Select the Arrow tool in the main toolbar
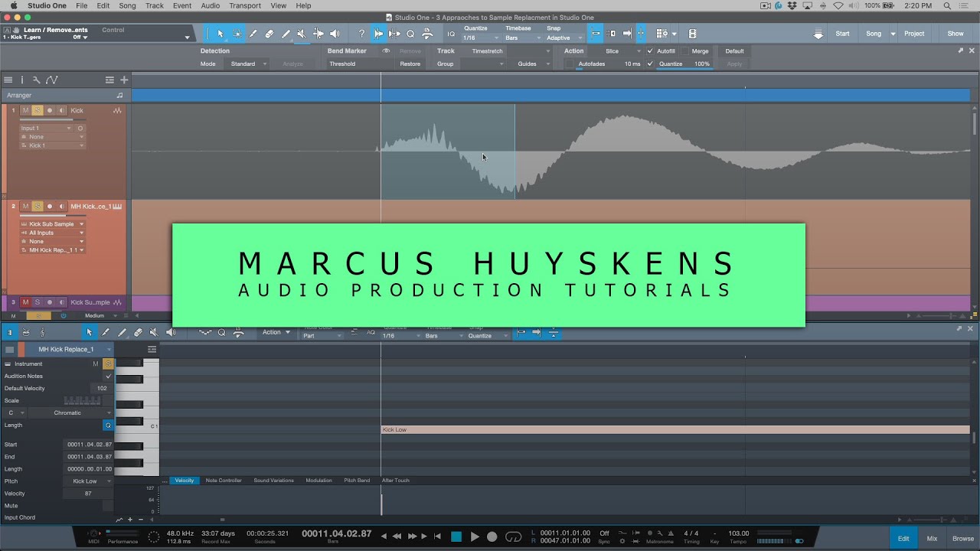Image resolution: width=980 pixels, height=551 pixels. 220,34
